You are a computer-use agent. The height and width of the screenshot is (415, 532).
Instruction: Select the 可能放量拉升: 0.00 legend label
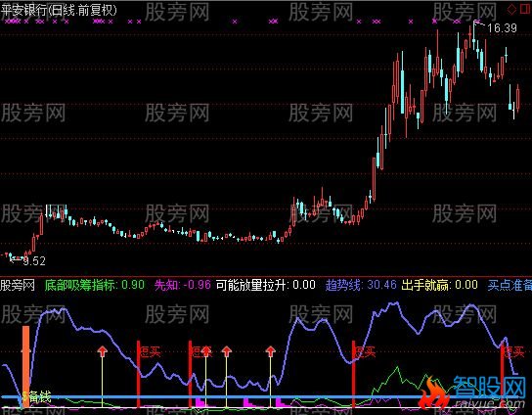[x=266, y=285]
